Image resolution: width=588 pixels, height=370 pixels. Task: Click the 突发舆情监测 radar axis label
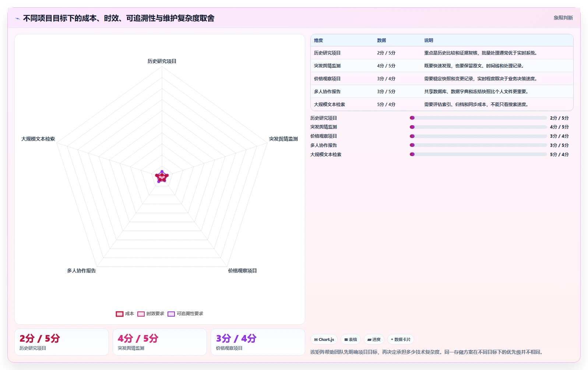tap(283, 139)
